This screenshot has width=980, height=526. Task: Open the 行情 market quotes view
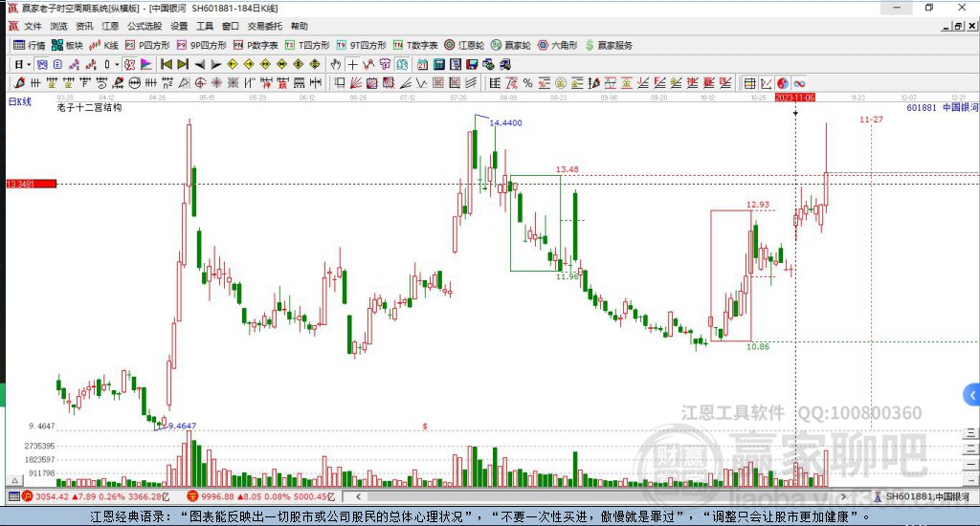click(30, 45)
